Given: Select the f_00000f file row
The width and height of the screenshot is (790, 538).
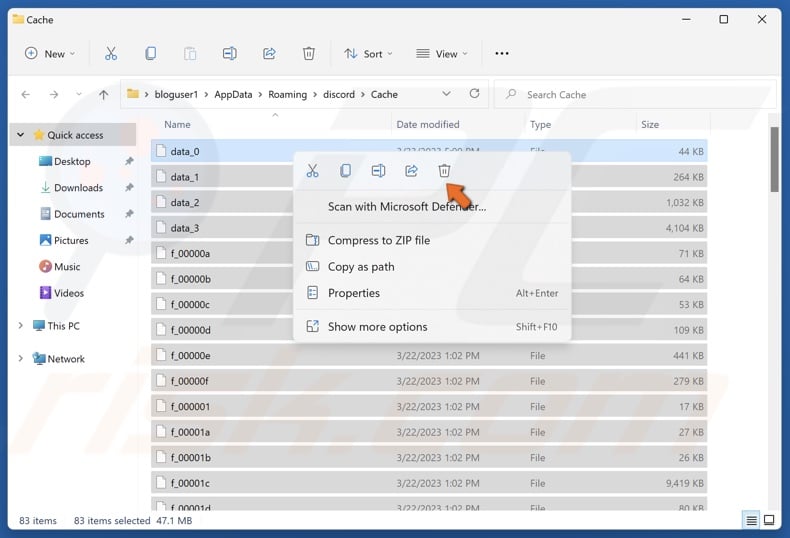Looking at the screenshot, I should click(x=429, y=381).
